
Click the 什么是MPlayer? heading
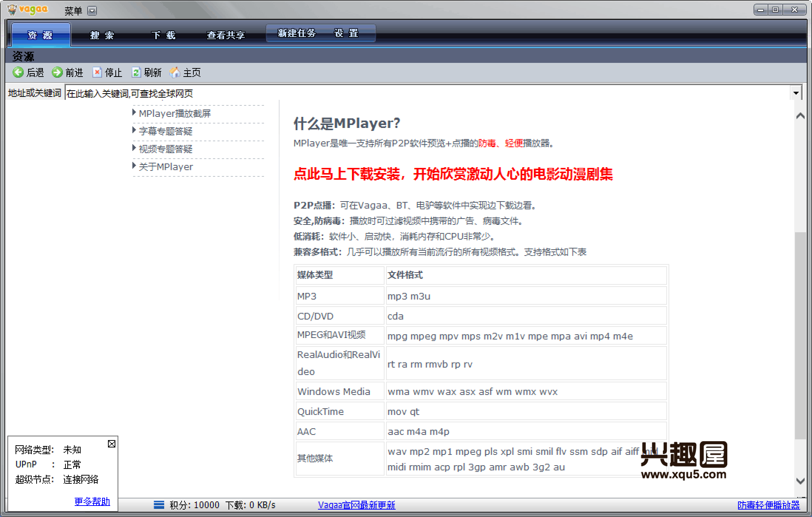[x=346, y=123]
